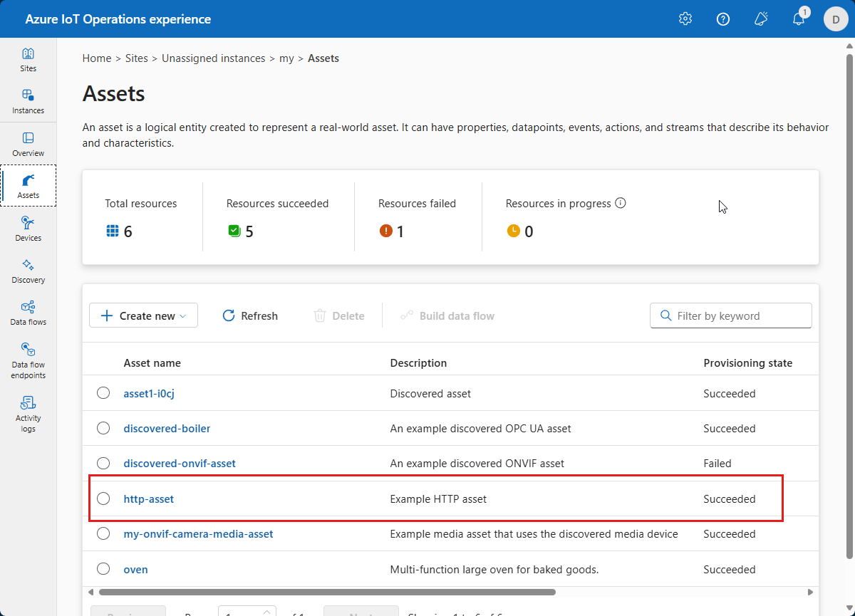Open the user account avatar D
Screen dimensions: 855x616
[836, 19]
